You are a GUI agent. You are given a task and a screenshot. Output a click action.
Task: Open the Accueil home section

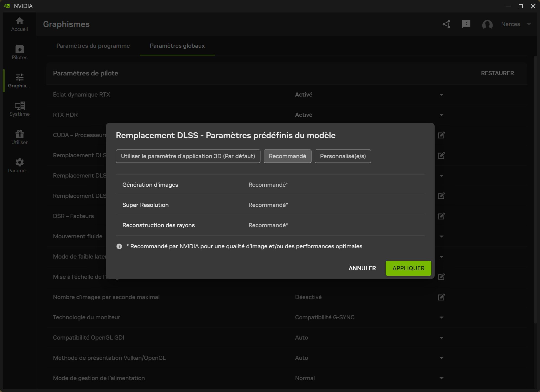19,24
